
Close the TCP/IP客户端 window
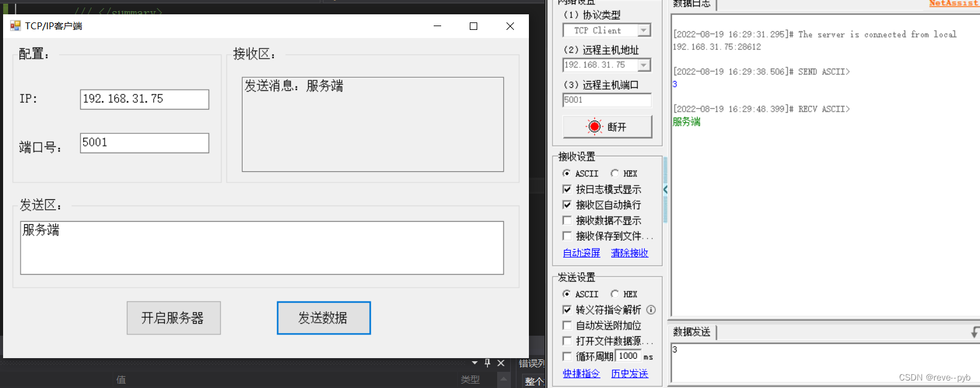(510, 26)
